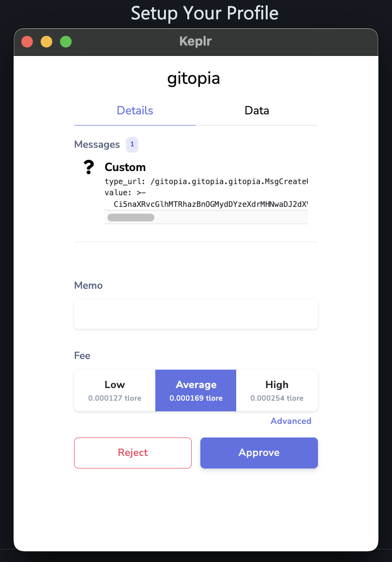This screenshot has height=562, width=392.
Task: Click the Keplr window title bar
Action: click(196, 42)
